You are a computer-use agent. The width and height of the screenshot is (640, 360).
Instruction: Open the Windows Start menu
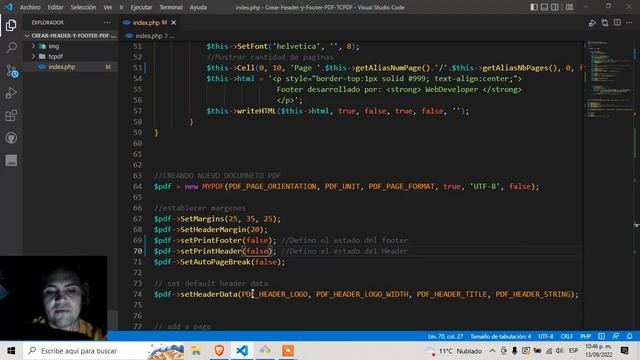click(11, 351)
